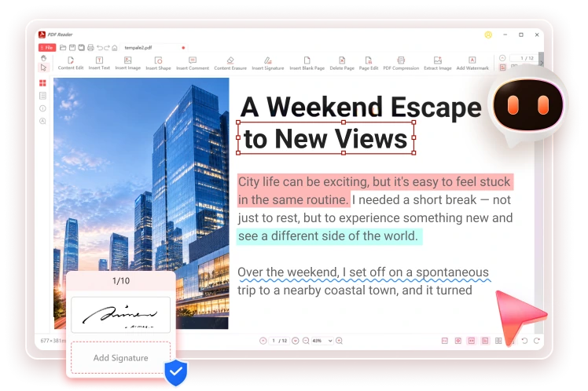The height and width of the screenshot is (391, 588).
Task: Click the cyan highlighted 'see a different side' text
Action: pyautogui.click(x=329, y=236)
